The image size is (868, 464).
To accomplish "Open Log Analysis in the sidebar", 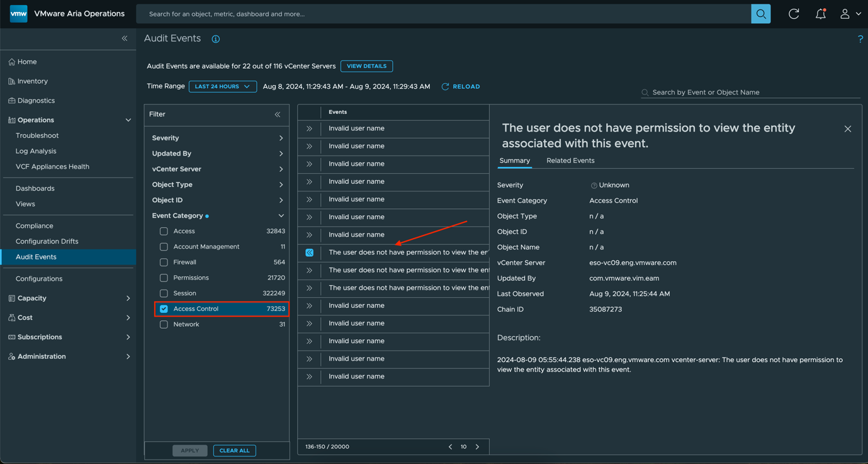I will pyautogui.click(x=36, y=151).
